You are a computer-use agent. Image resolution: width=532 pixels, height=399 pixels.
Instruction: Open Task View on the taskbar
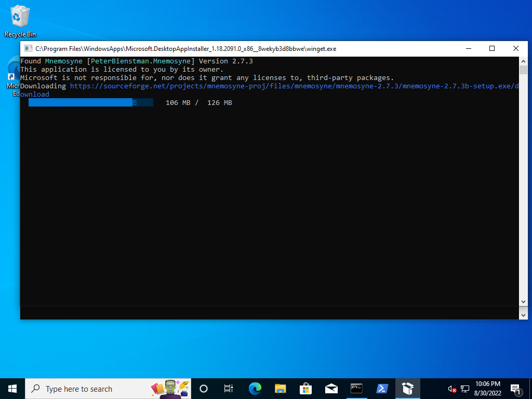pyautogui.click(x=229, y=389)
